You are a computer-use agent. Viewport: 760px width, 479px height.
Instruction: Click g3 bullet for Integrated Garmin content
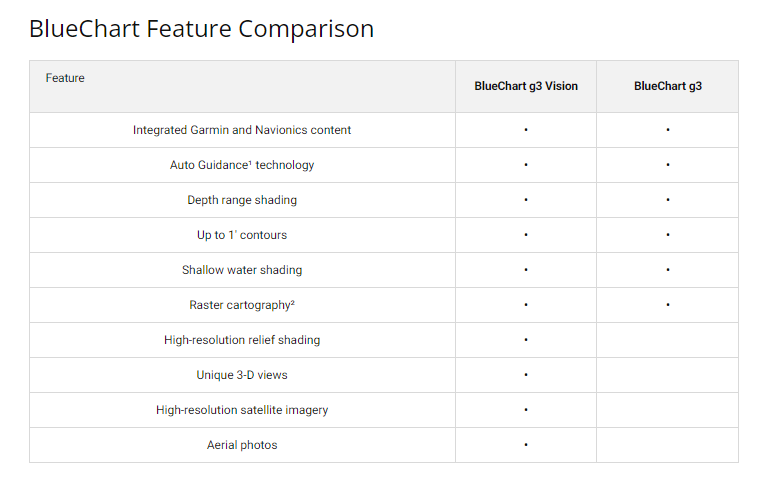point(667,130)
